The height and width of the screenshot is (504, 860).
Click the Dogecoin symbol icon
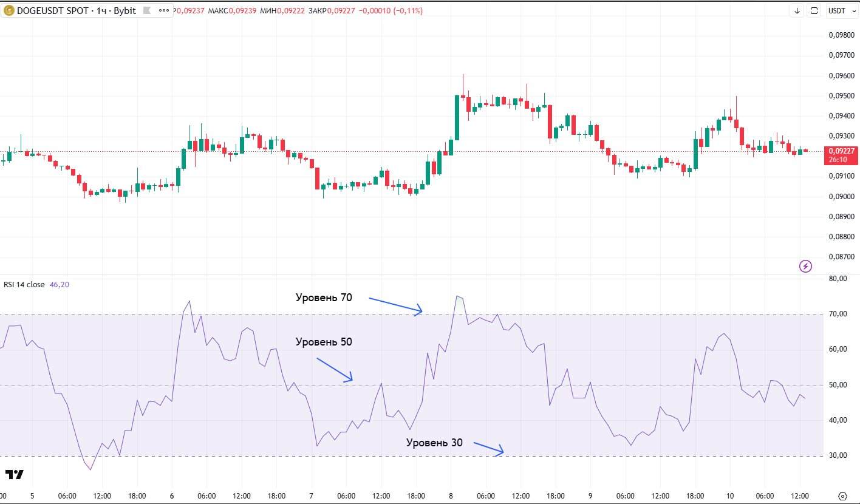pos(9,11)
